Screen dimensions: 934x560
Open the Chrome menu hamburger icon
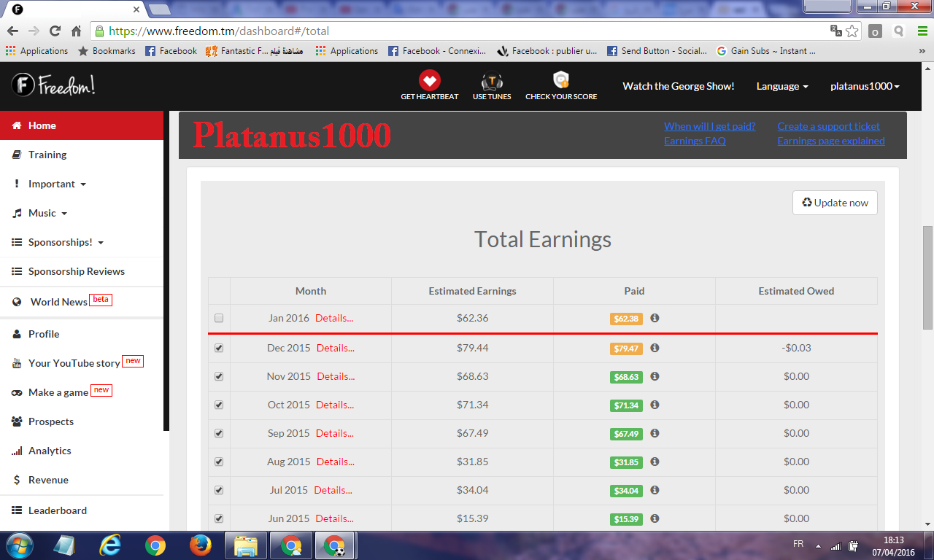(921, 31)
